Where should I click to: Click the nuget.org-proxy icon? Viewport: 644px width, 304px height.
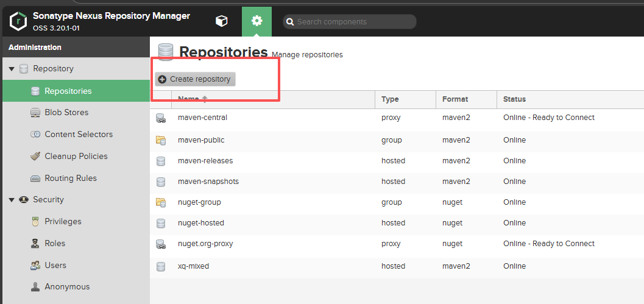click(161, 244)
